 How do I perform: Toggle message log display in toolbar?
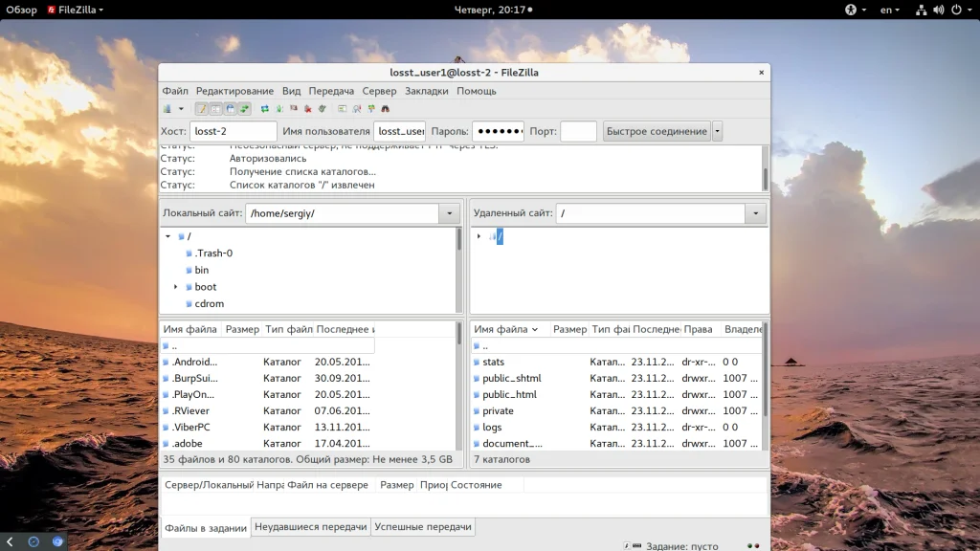coord(202,109)
